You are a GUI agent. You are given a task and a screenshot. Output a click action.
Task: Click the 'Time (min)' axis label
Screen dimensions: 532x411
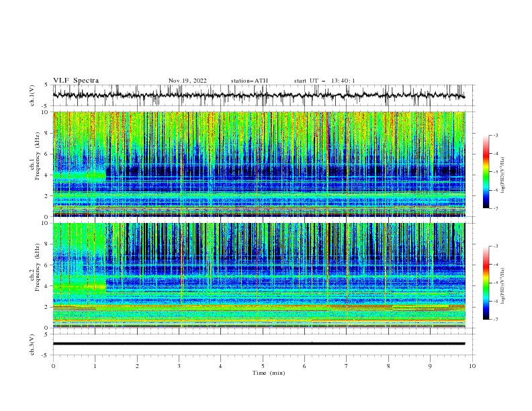269,373
